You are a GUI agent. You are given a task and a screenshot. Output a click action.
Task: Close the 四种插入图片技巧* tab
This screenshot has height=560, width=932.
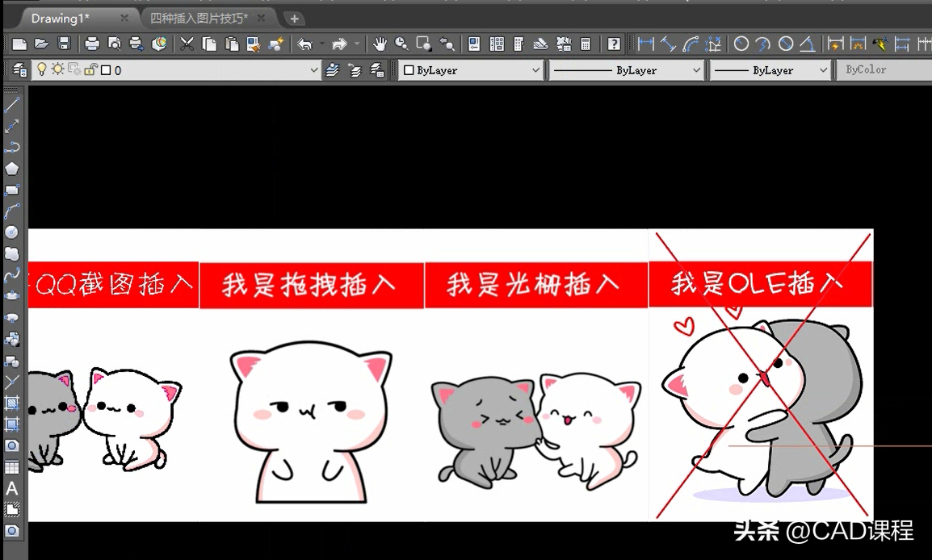261,19
